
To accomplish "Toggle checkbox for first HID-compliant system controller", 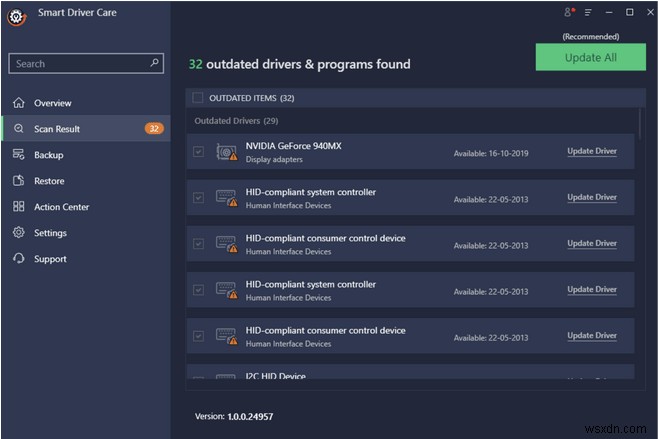I will [x=198, y=198].
